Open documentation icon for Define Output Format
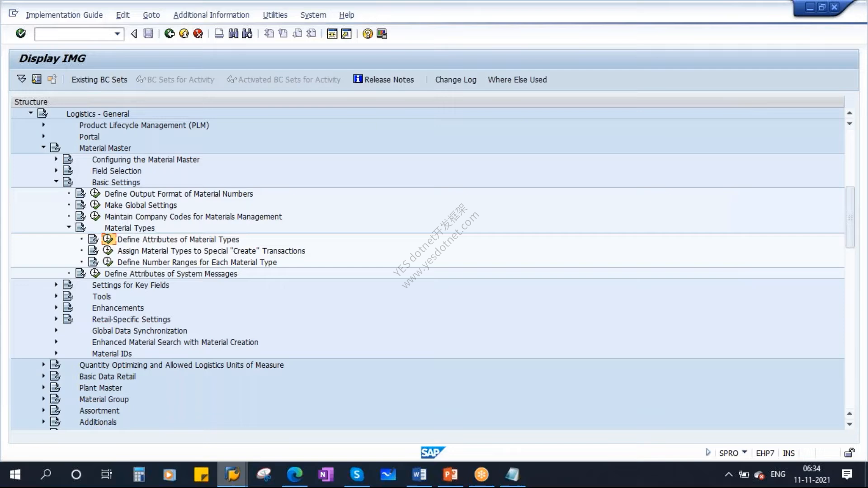The width and height of the screenshot is (868, 488). (81, 193)
